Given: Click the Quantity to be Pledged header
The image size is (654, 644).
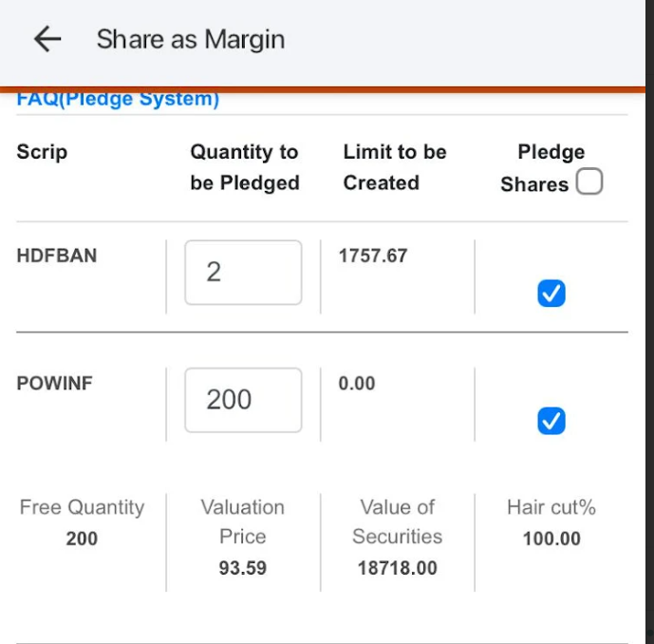Looking at the screenshot, I should tap(244, 167).
